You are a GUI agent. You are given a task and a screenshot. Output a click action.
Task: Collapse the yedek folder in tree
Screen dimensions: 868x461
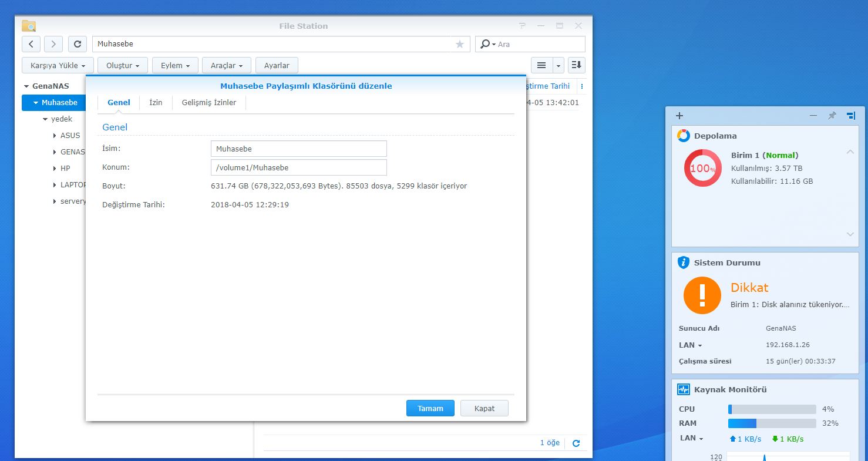[x=46, y=119]
